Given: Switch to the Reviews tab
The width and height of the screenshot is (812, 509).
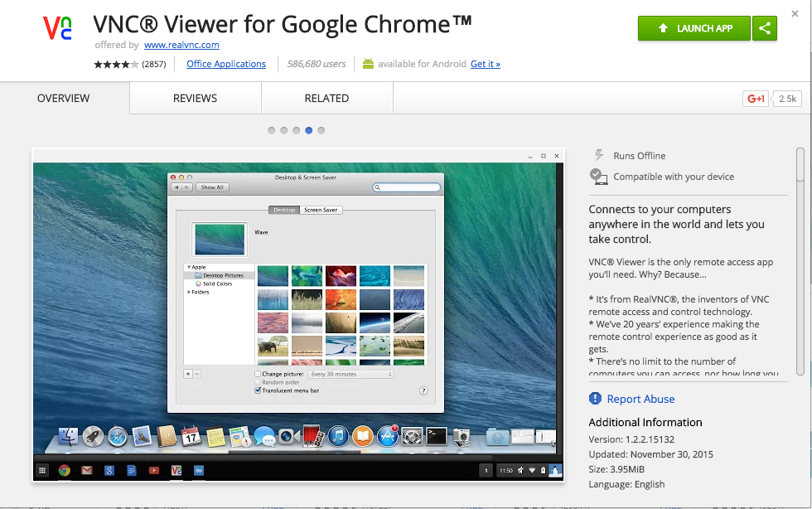Looking at the screenshot, I should click(x=195, y=99).
